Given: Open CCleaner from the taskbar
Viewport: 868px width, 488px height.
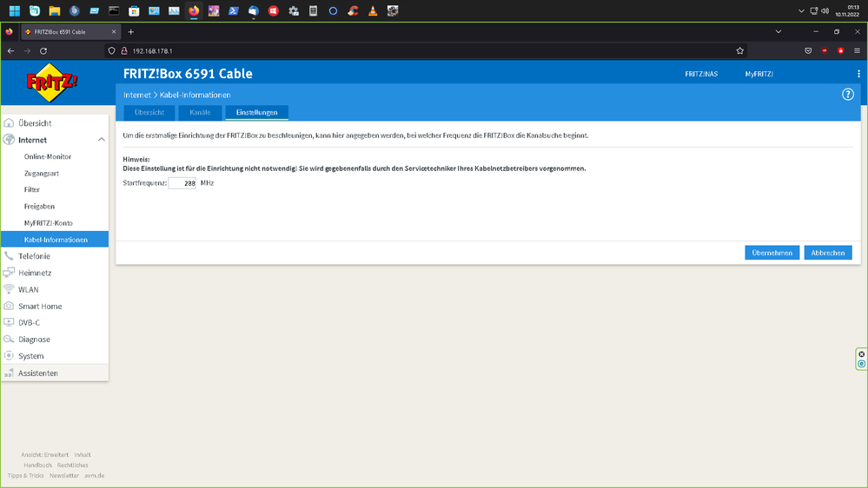Looking at the screenshot, I should (x=353, y=10).
